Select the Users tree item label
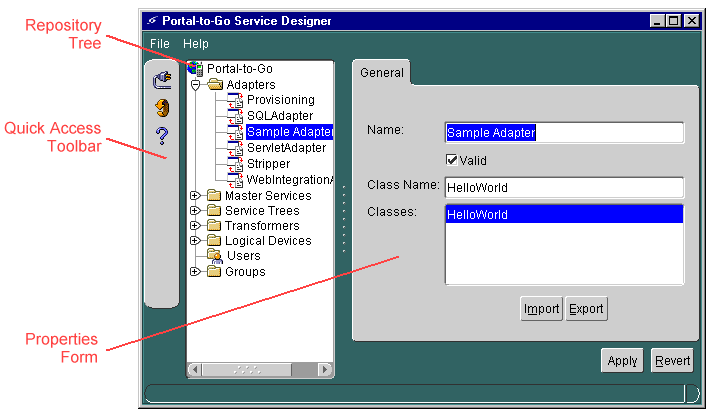The width and height of the screenshot is (708, 410). (x=244, y=256)
